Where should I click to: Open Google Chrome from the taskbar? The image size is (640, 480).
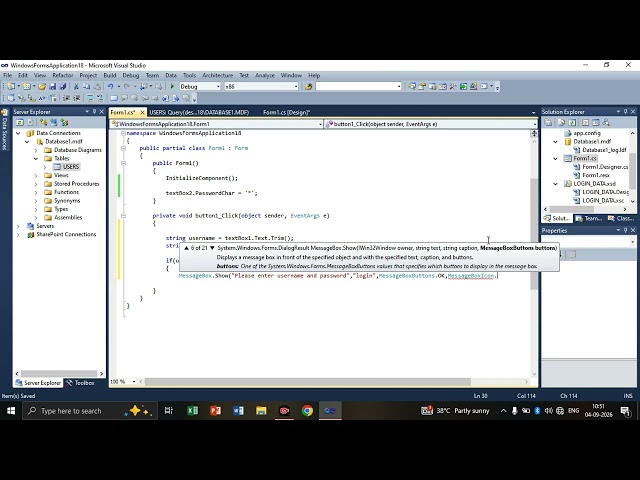coord(307,411)
